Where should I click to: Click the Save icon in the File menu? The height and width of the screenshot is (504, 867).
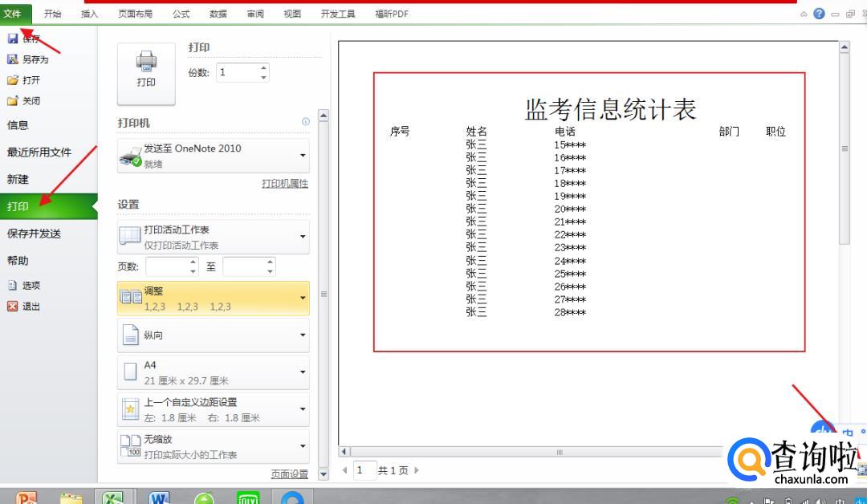click(13, 39)
